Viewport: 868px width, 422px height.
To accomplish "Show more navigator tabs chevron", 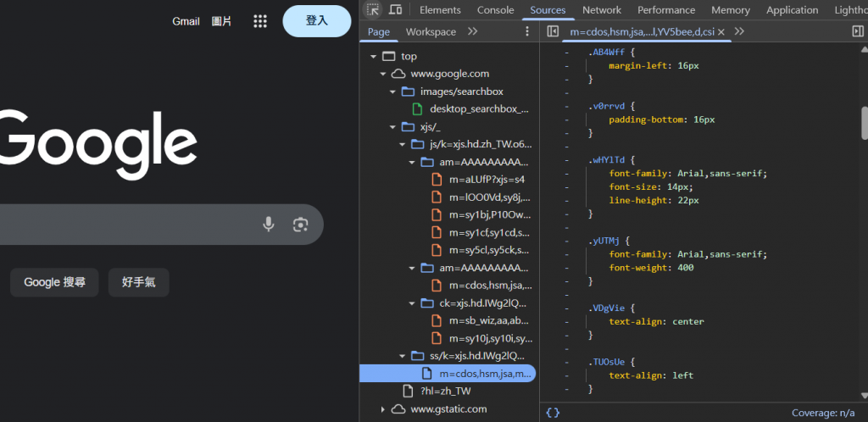I will pos(472,31).
